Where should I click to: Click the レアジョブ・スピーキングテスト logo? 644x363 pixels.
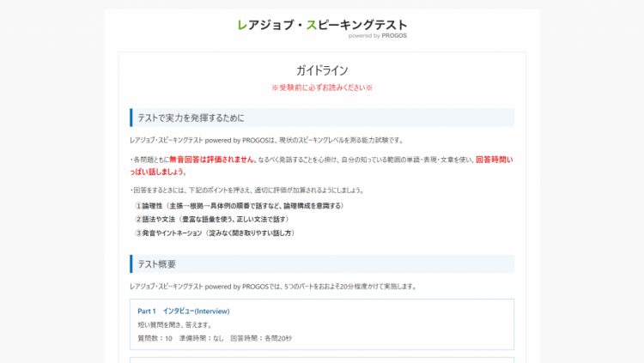(322, 26)
